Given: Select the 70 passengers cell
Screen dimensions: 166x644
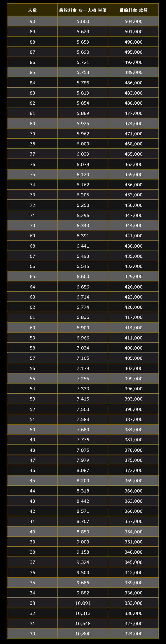Looking at the screenshot, I should point(32,225).
